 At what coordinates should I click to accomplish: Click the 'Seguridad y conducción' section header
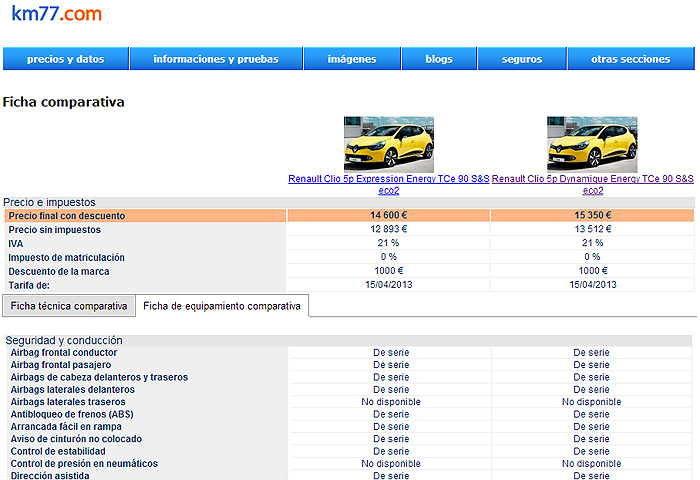(x=64, y=340)
